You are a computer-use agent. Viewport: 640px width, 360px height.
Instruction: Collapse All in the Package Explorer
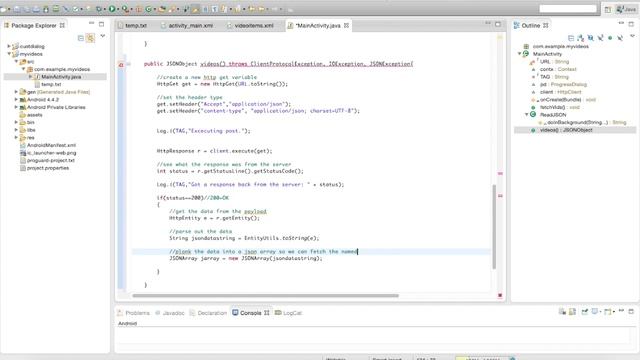[x=81, y=38]
